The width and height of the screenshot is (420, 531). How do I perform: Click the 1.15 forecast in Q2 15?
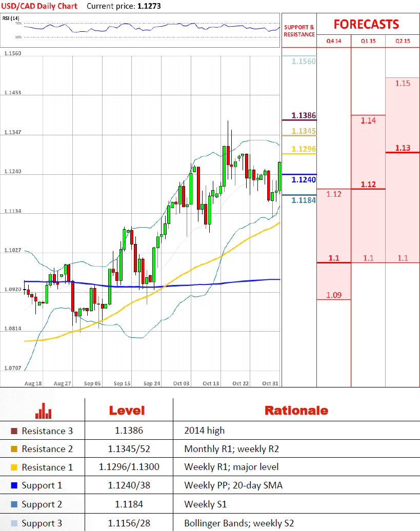click(x=403, y=84)
